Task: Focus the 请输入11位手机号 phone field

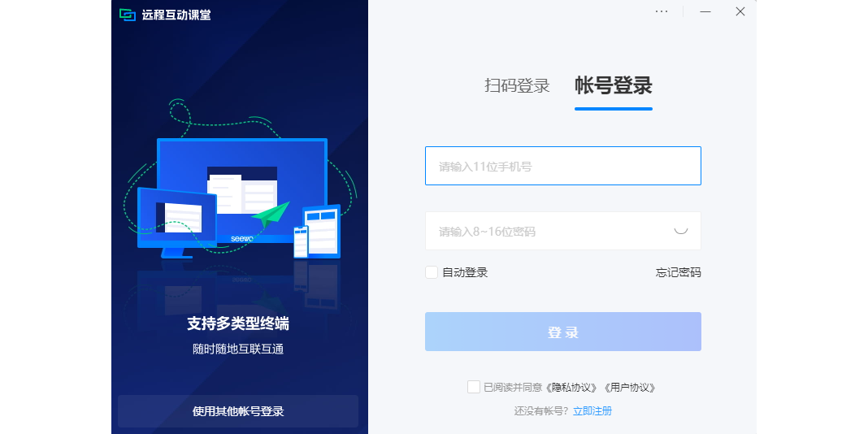Action: 563,166
